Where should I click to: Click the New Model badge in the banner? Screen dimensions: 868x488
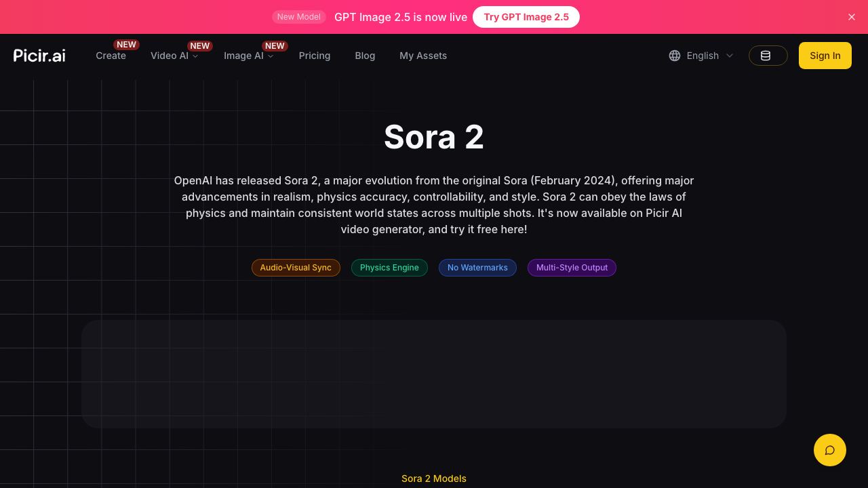[x=298, y=17]
